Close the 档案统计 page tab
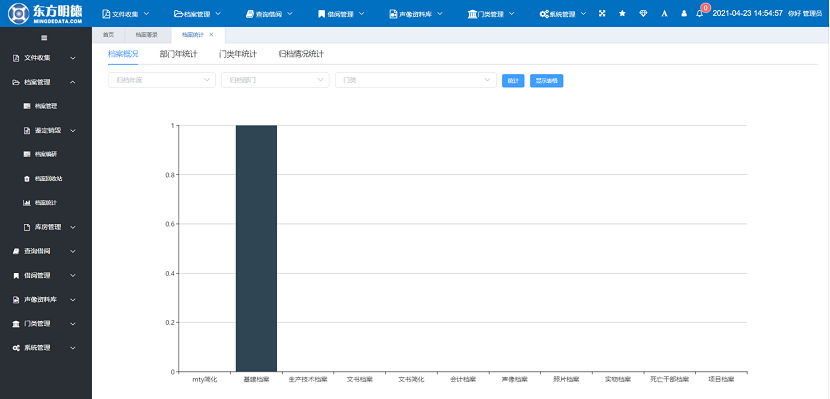The height and width of the screenshot is (399, 830). pyautogui.click(x=211, y=35)
